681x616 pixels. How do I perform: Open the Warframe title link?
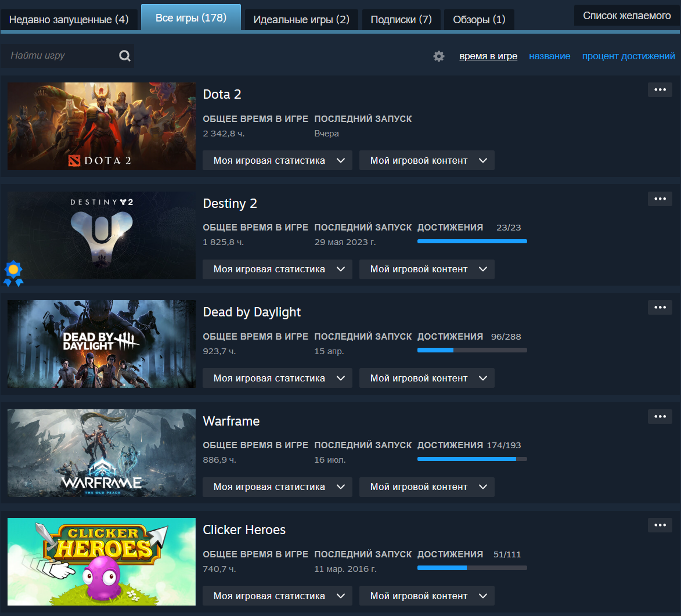coord(231,421)
